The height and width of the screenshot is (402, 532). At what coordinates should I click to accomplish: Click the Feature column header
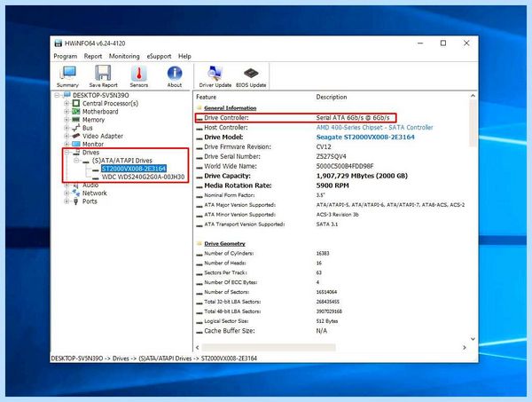click(x=207, y=97)
